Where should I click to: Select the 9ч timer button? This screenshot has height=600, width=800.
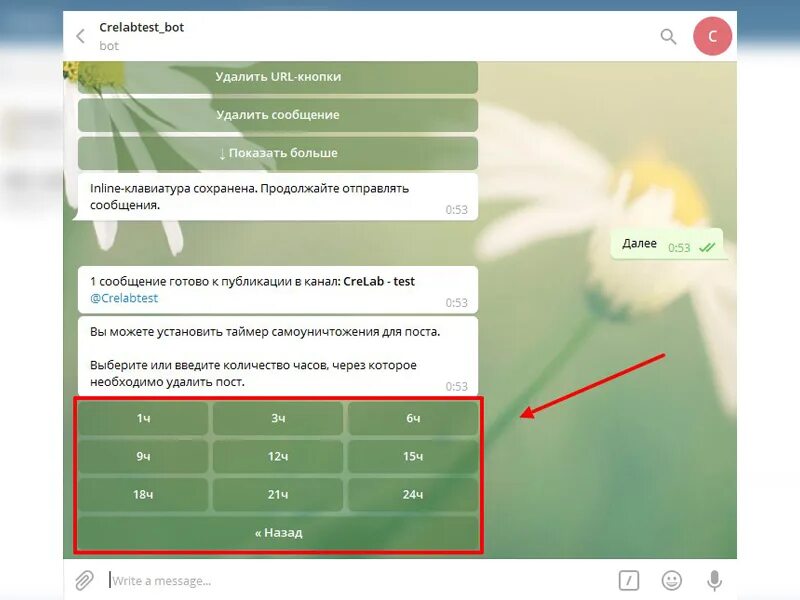point(143,456)
